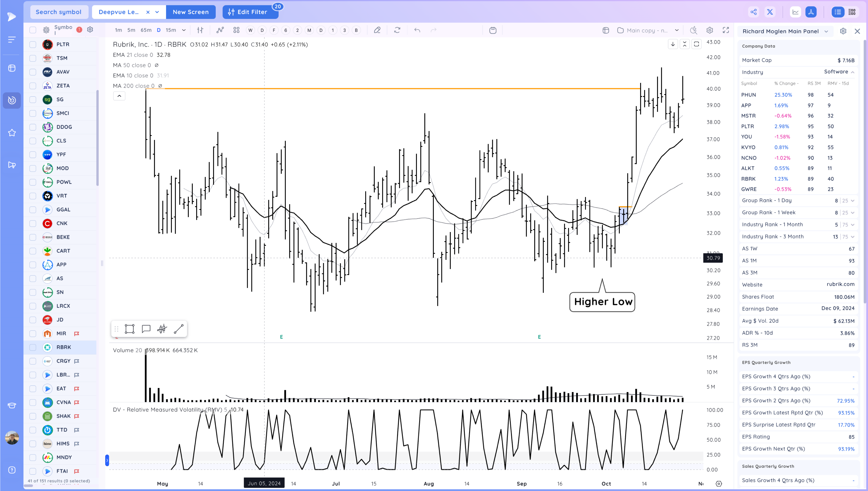Select the rectangle drawing tool

130,329
